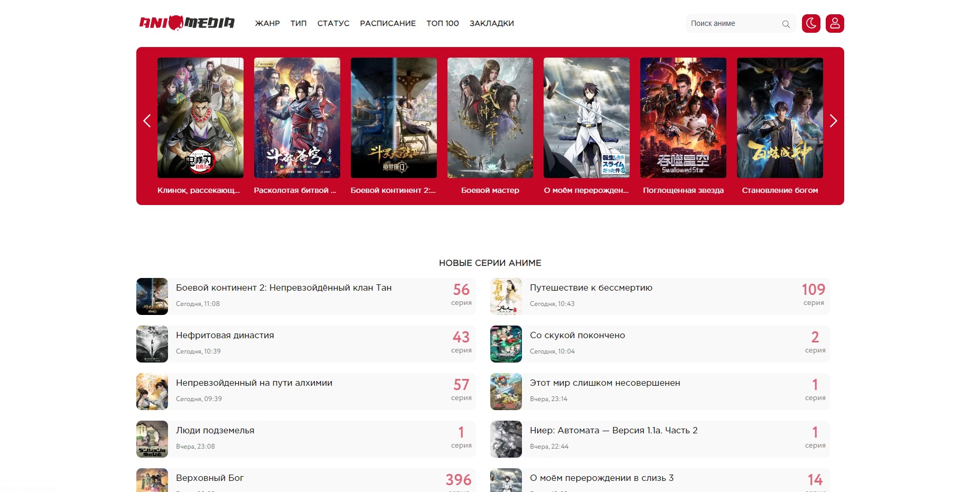Open Расколотая битвой poster in carousel
980x492 pixels.
coord(297,118)
